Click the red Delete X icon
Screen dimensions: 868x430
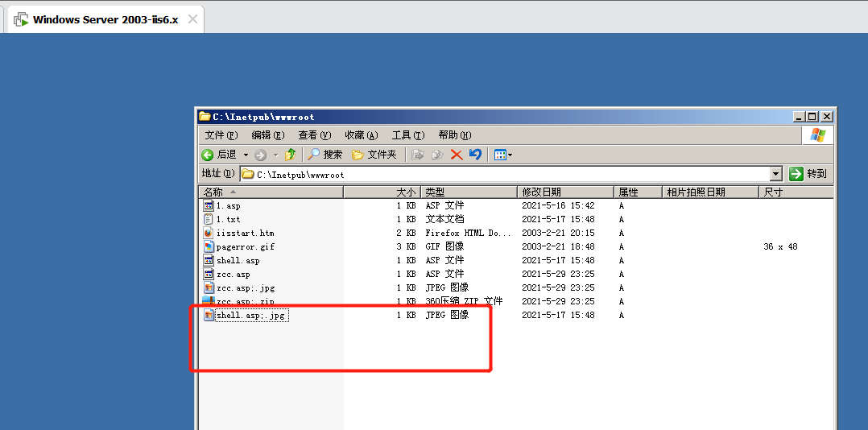coord(457,155)
